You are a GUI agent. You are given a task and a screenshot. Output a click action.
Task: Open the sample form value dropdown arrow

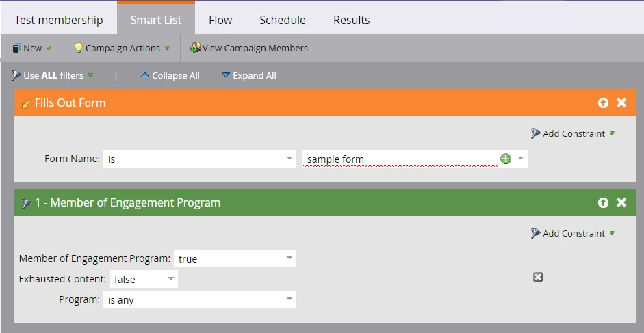(x=520, y=159)
